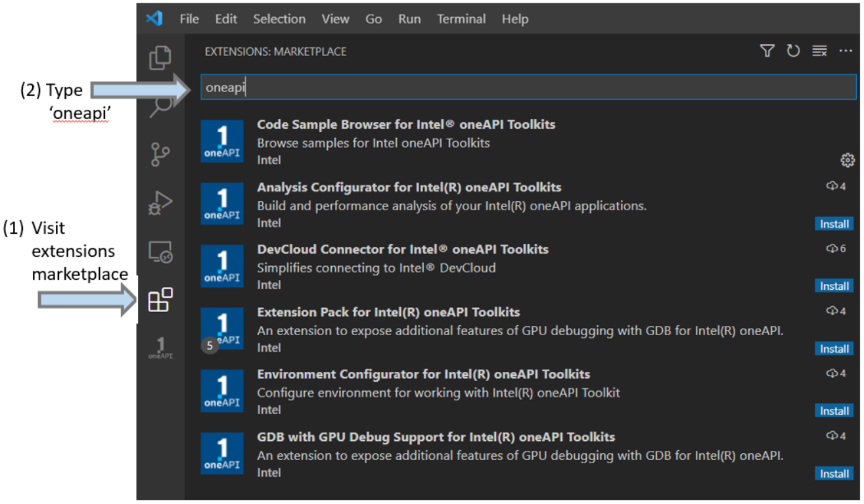Click Code Sample Browser oneAPI logo
864x504 pixels.
pyautogui.click(x=222, y=141)
